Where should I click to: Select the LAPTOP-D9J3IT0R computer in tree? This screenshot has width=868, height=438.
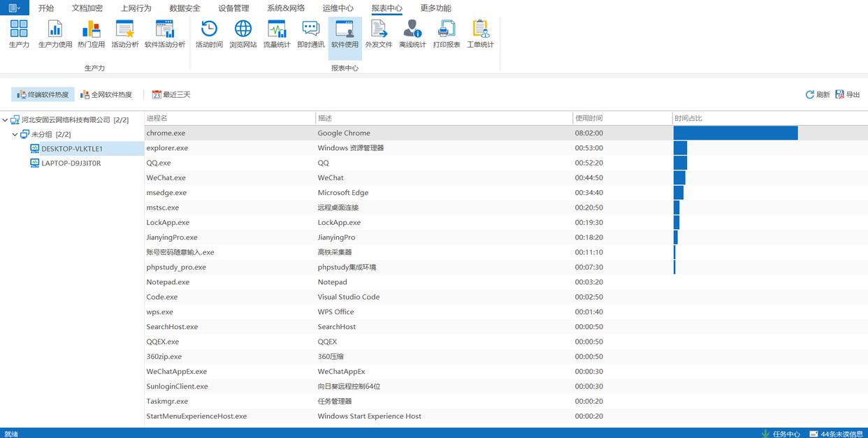[x=71, y=163]
